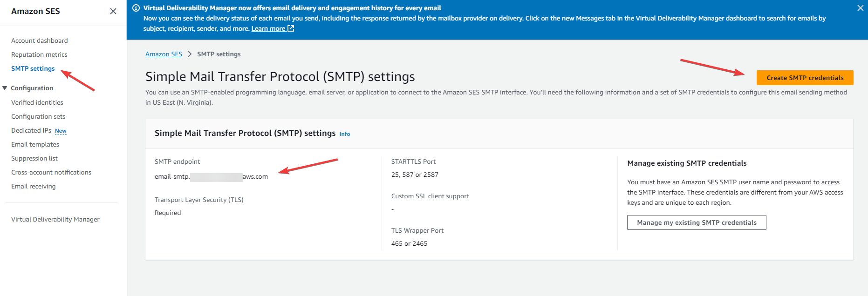Open the Learn more external link icon
868x296 pixels.
point(291,28)
